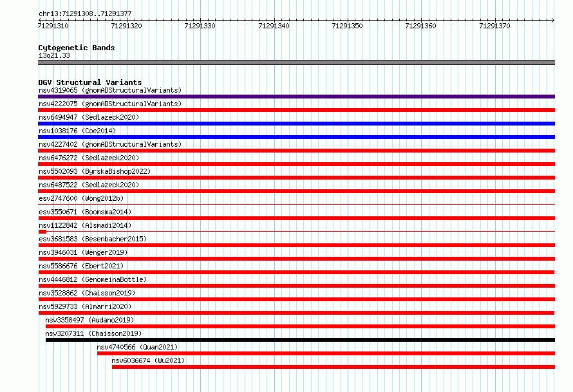The image size is (573, 392).
Task: Click the nsv6476272 (Sedlazeck2020) label
Action: tap(89, 158)
